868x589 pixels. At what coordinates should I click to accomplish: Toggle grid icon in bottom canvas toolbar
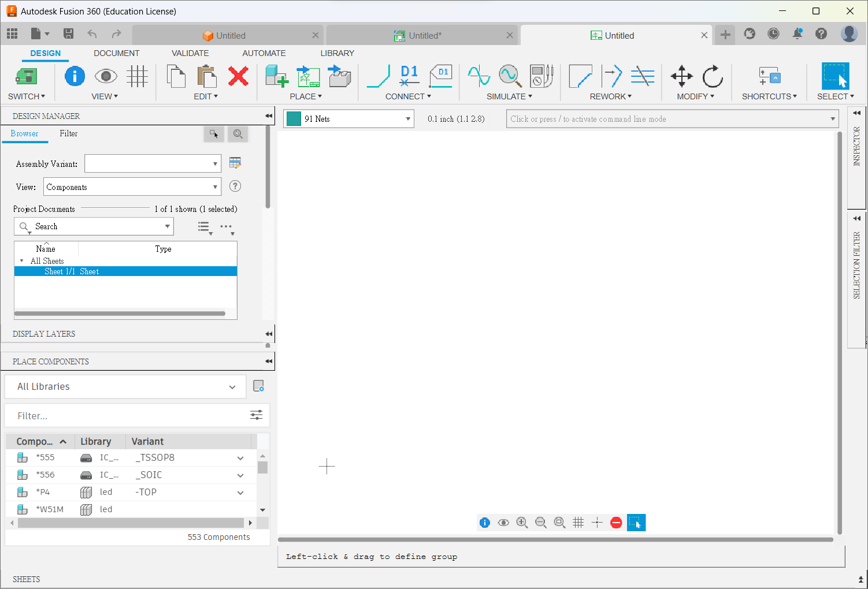pyautogui.click(x=578, y=523)
